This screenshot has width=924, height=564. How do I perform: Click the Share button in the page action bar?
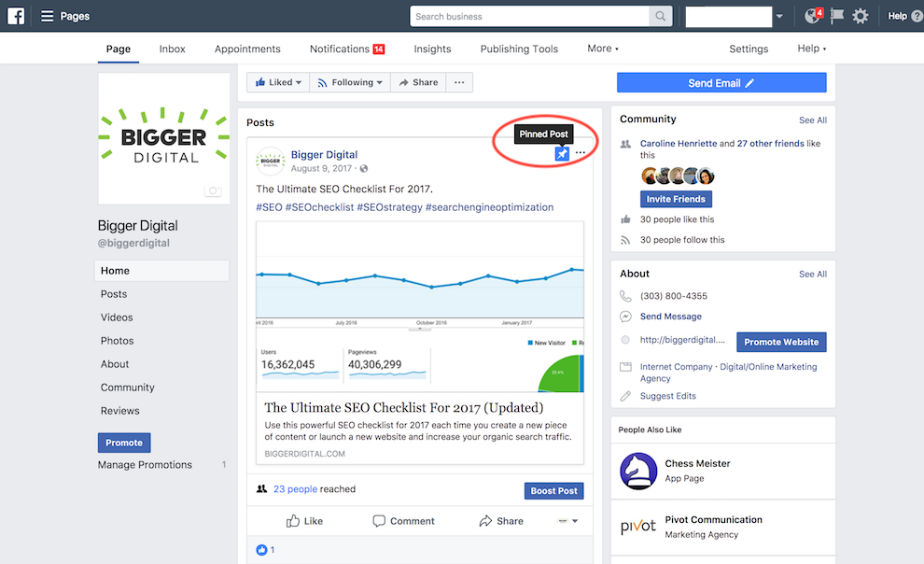click(418, 82)
